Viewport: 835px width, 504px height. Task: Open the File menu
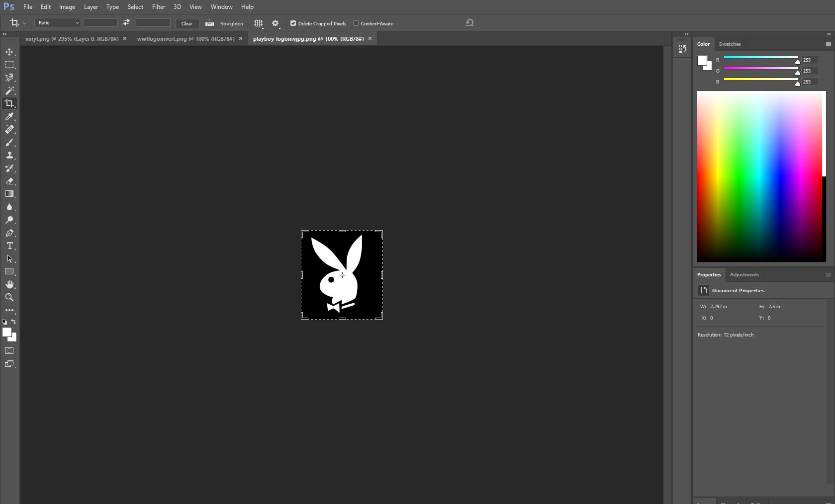click(x=28, y=7)
